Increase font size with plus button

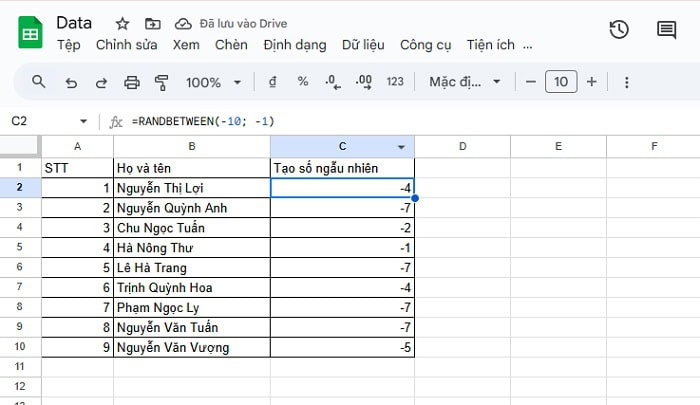[x=592, y=82]
